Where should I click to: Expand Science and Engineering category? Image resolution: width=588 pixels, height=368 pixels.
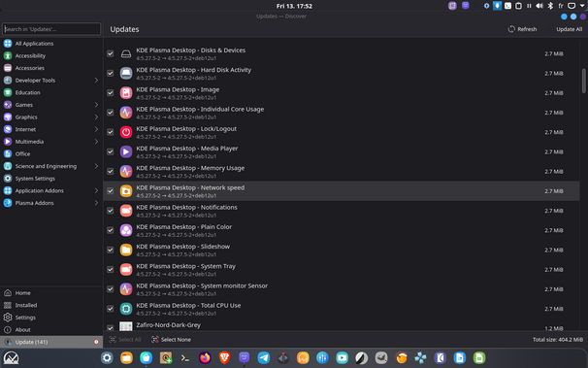(x=96, y=166)
